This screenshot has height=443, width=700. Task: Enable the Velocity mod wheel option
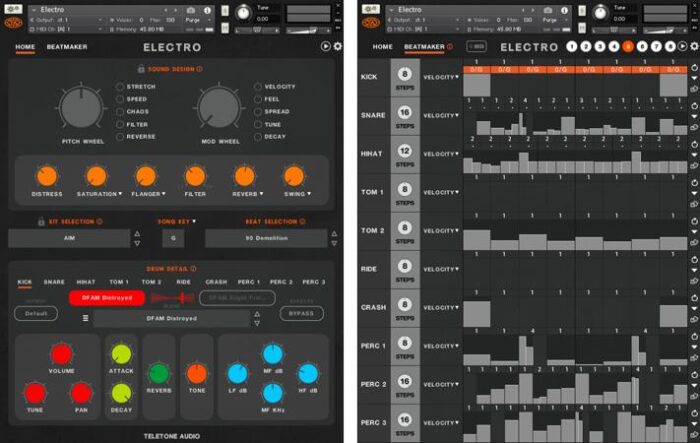pos(259,87)
